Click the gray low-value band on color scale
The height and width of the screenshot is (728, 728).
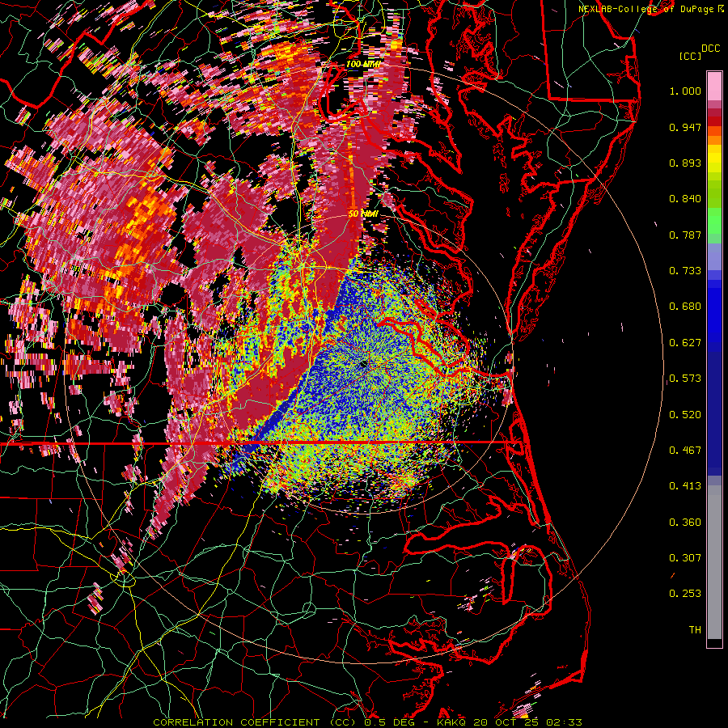[x=714, y=562]
